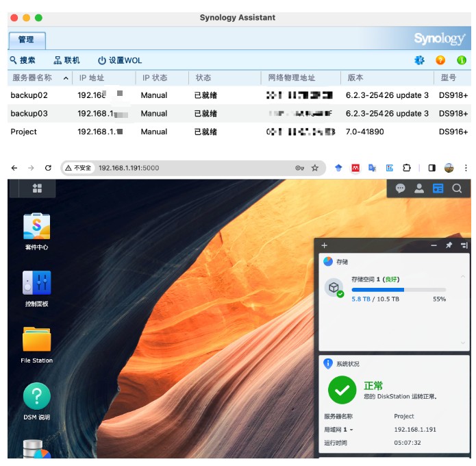Click the 设置WOL button
The width and height of the screenshot is (476, 466).
tap(120, 60)
